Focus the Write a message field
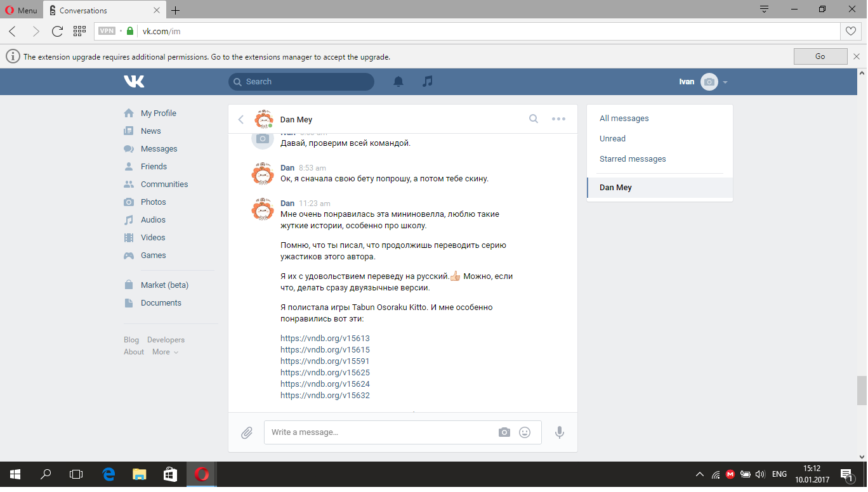The image size is (868, 492). [403, 432]
